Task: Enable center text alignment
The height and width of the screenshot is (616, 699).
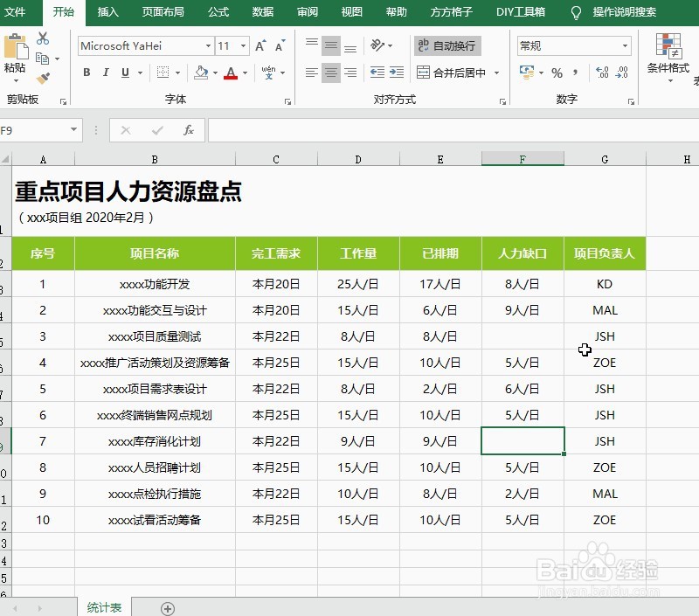Action: tap(330, 73)
